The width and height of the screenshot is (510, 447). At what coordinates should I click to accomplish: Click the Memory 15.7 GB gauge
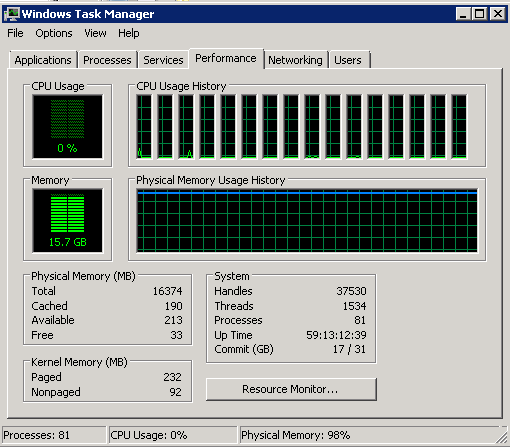coord(67,221)
